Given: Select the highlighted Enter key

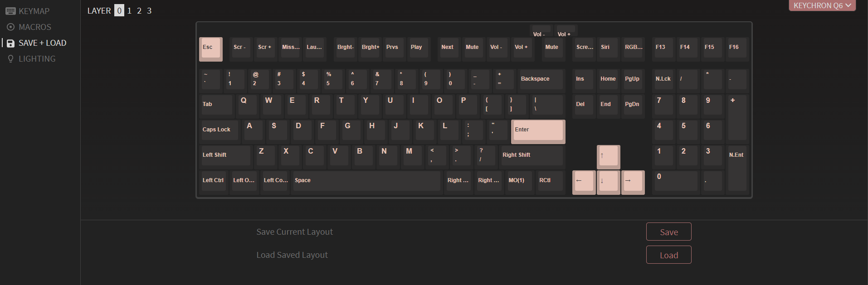Looking at the screenshot, I should coord(538,131).
